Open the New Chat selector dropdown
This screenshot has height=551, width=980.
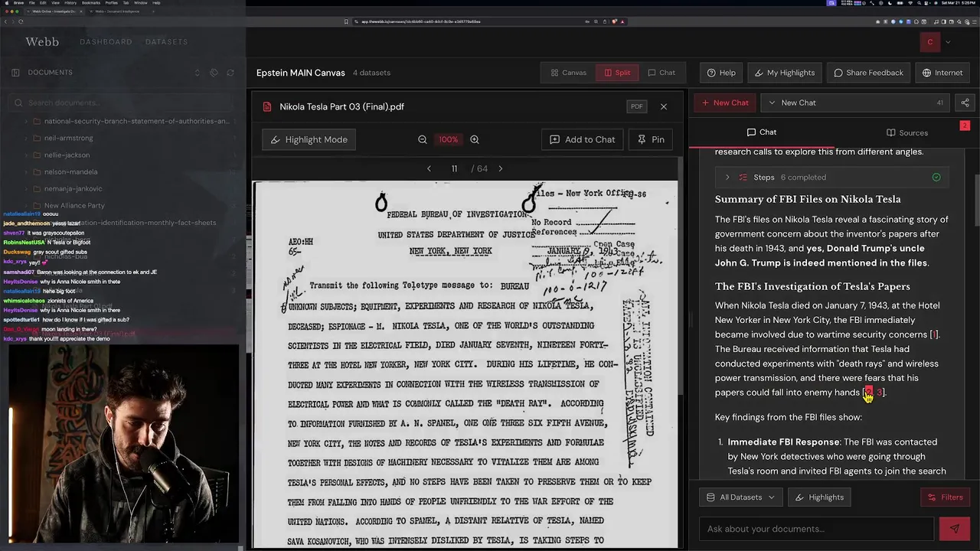pos(856,103)
